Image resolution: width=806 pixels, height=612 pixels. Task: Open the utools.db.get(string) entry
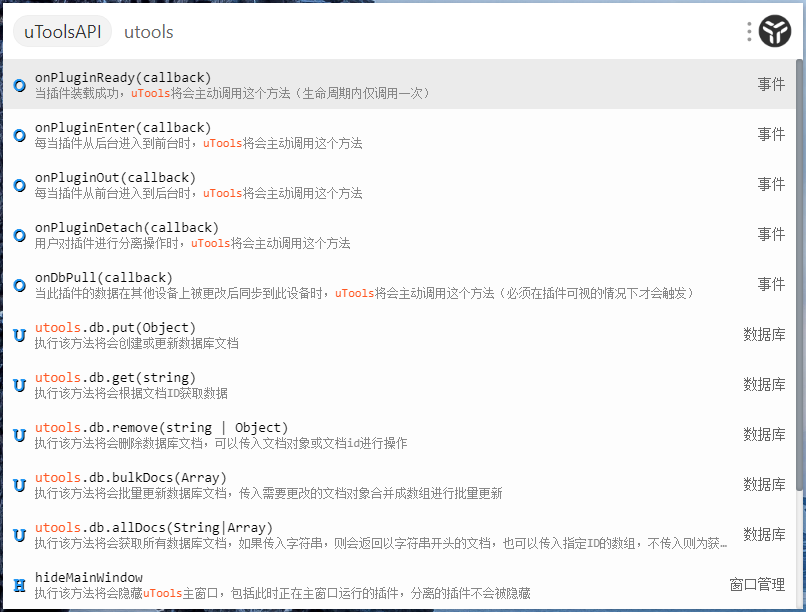[400, 384]
